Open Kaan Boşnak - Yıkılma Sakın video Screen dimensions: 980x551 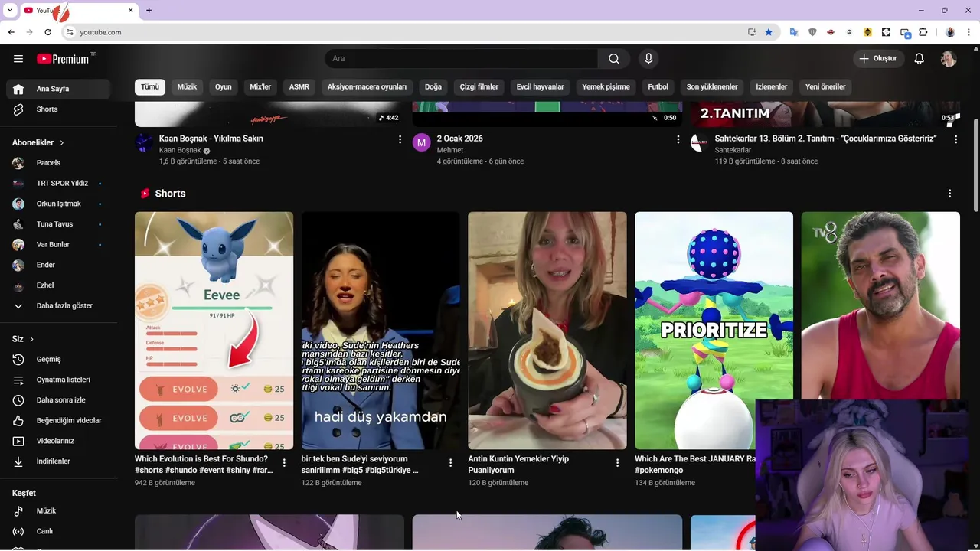(211, 139)
